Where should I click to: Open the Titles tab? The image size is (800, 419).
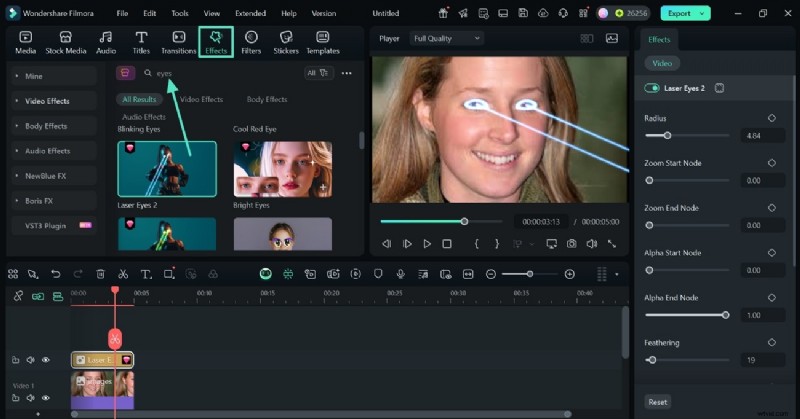(141, 42)
